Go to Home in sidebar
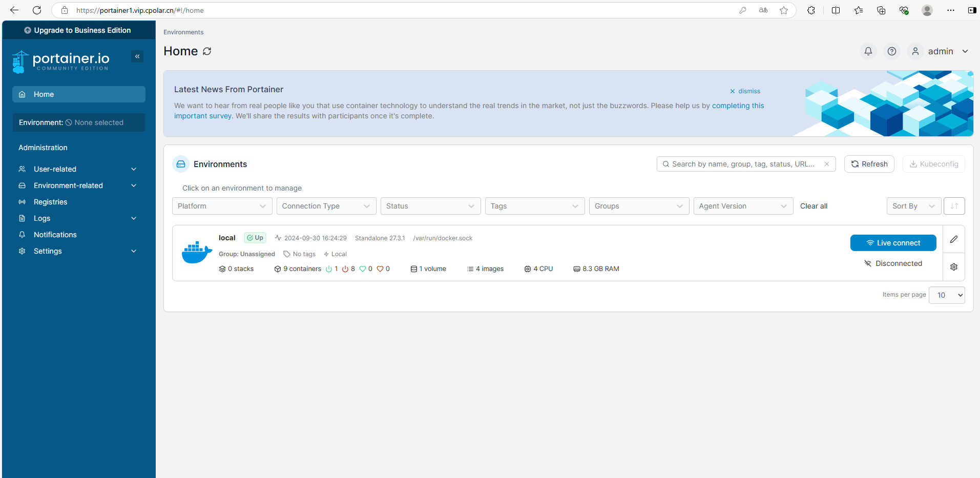This screenshot has width=980, height=478. point(79,94)
